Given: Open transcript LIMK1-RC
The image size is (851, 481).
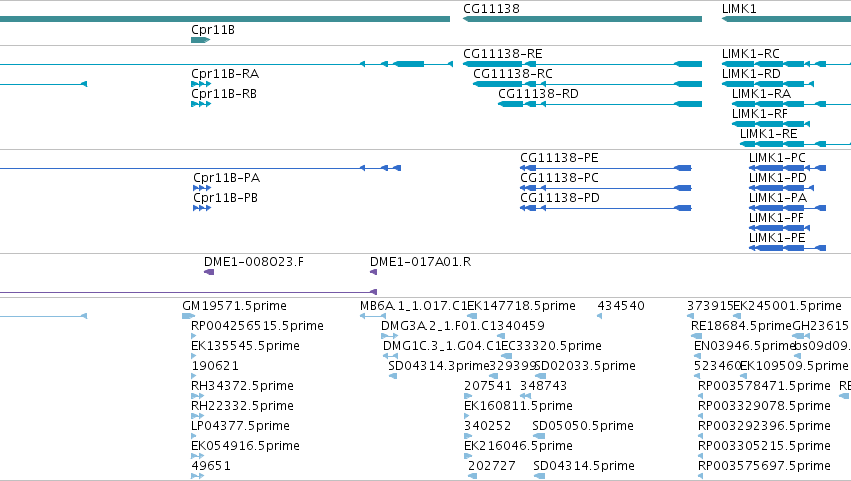Looking at the screenshot, I should pyautogui.click(x=751, y=54).
